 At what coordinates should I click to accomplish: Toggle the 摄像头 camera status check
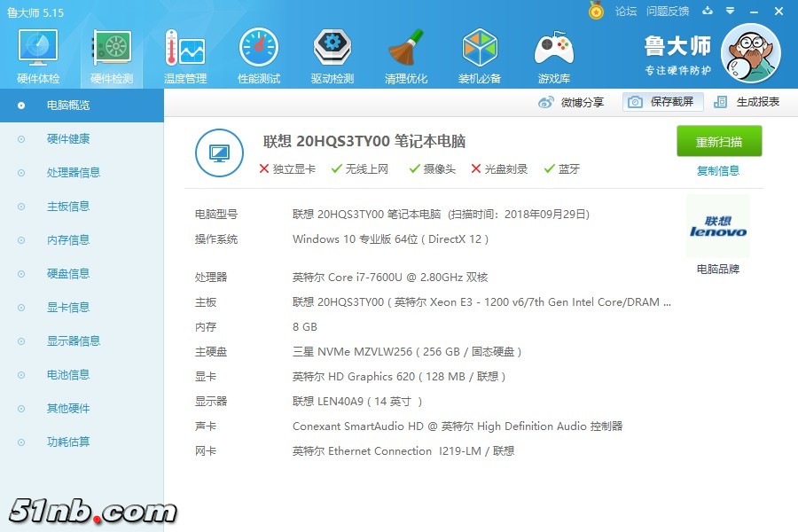[x=432, y=167]
